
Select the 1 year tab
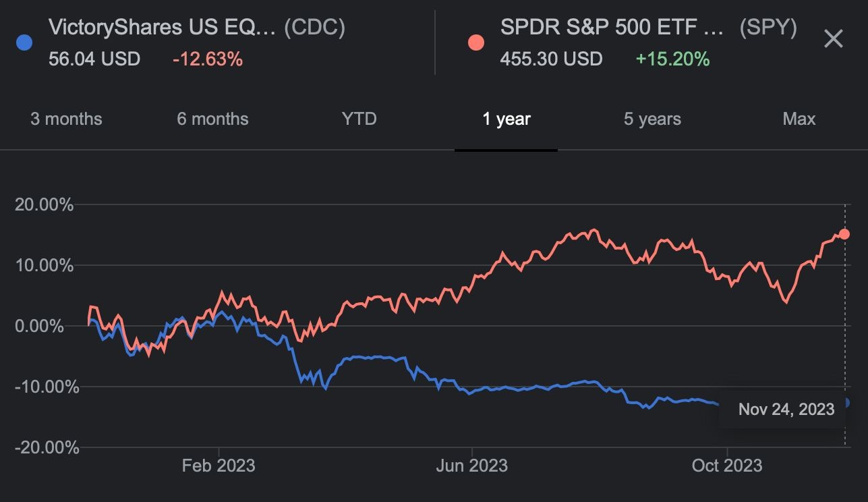(506, 119)
